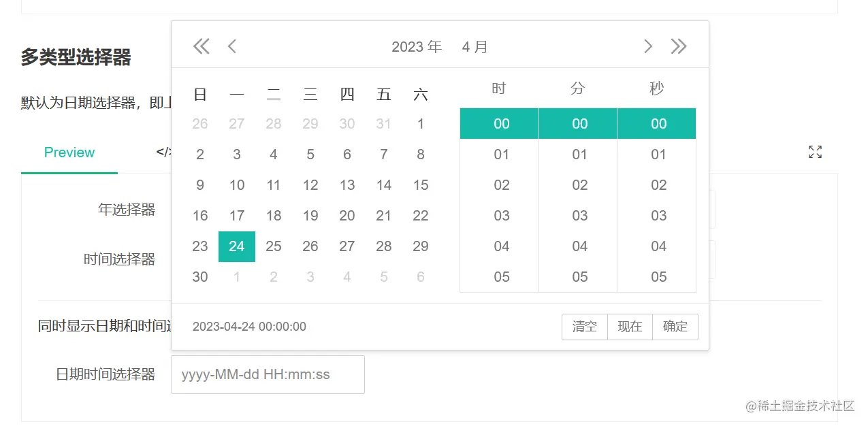
Task: Select date 5 in the second row
Action: (x=310, y=154)
